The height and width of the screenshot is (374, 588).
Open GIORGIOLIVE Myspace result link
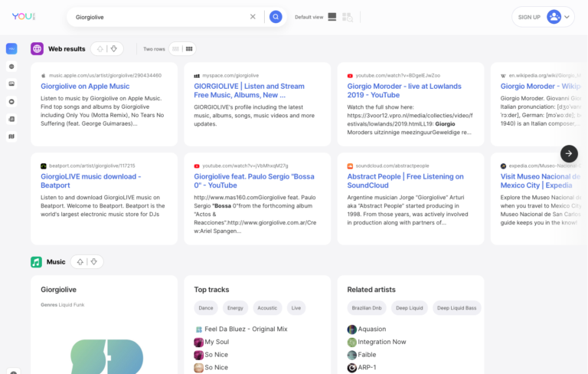tap(249, 90)
